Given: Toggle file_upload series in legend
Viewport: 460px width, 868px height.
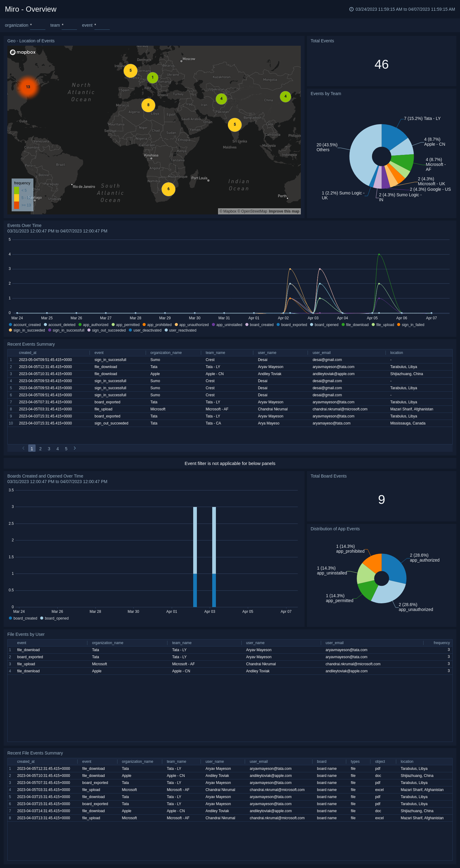Looking at the screenshot, I should 383,325.
